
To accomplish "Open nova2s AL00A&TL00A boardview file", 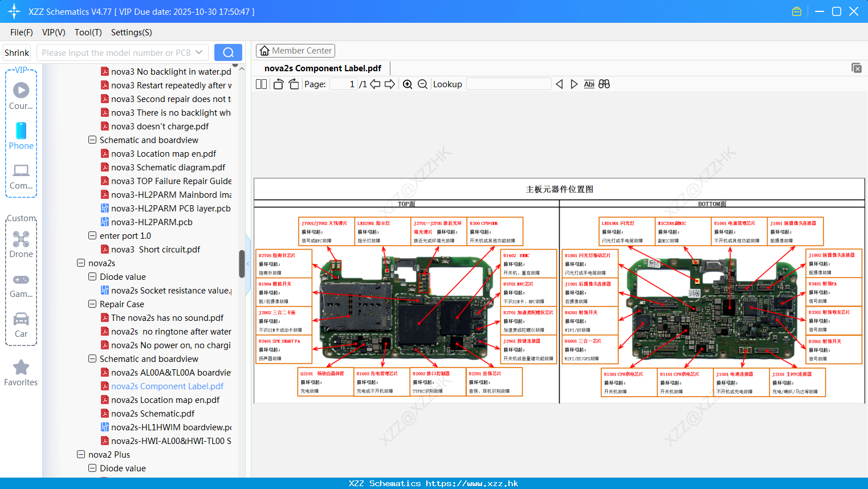I will [x=171, y=373].
